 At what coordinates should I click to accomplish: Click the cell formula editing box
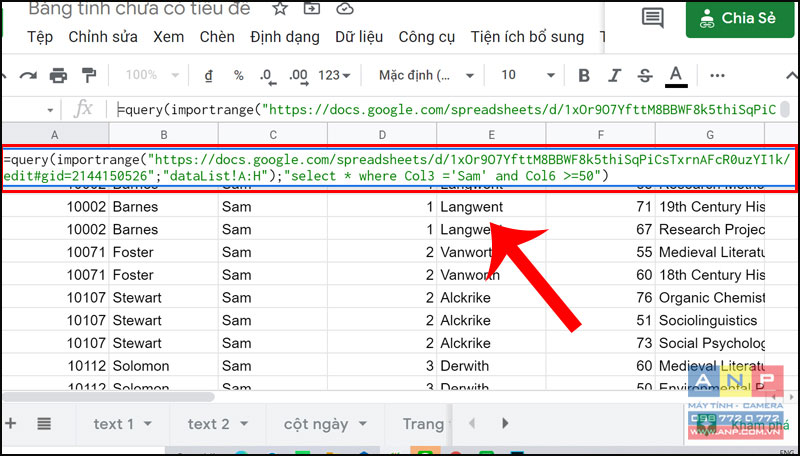pyautogui.click(x=398, y=168)
